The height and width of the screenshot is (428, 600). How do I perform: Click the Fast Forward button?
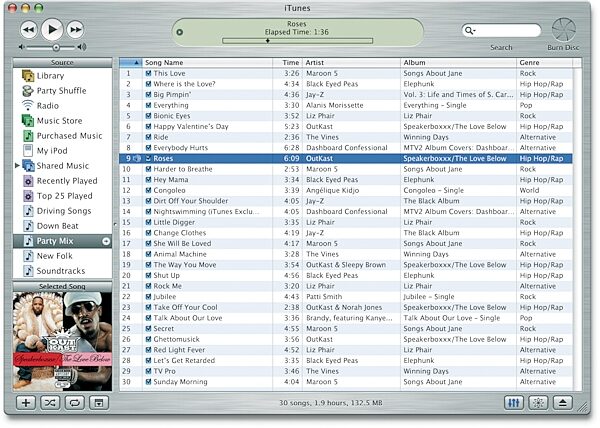[75, 29]
